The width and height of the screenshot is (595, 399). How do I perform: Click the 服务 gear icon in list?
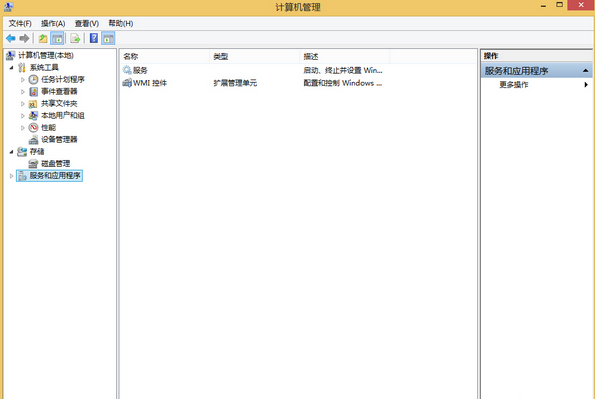[127, 70]
